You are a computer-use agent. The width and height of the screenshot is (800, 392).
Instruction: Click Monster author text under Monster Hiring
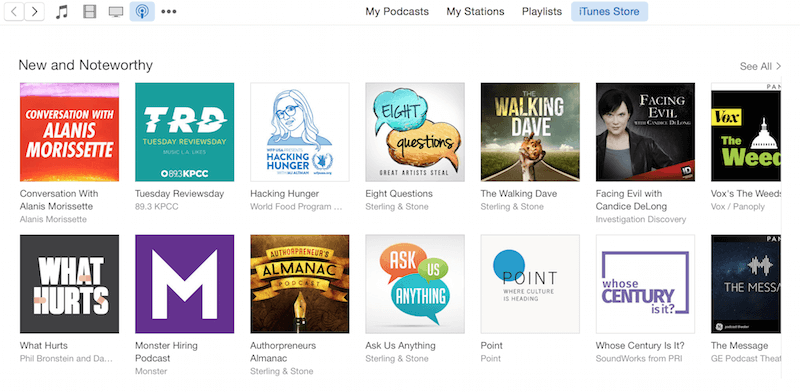click(x=151, y=371)
